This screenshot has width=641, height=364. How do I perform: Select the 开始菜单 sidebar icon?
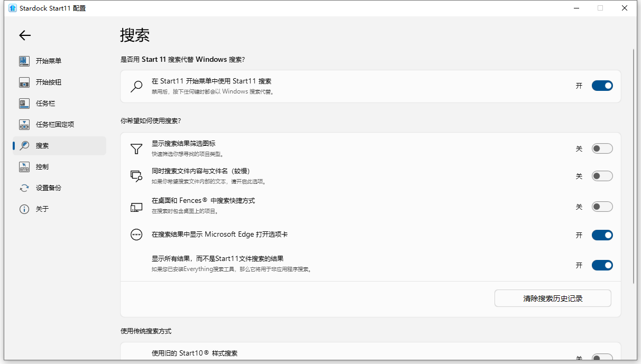pyautogui.click(x=24, y=61)
